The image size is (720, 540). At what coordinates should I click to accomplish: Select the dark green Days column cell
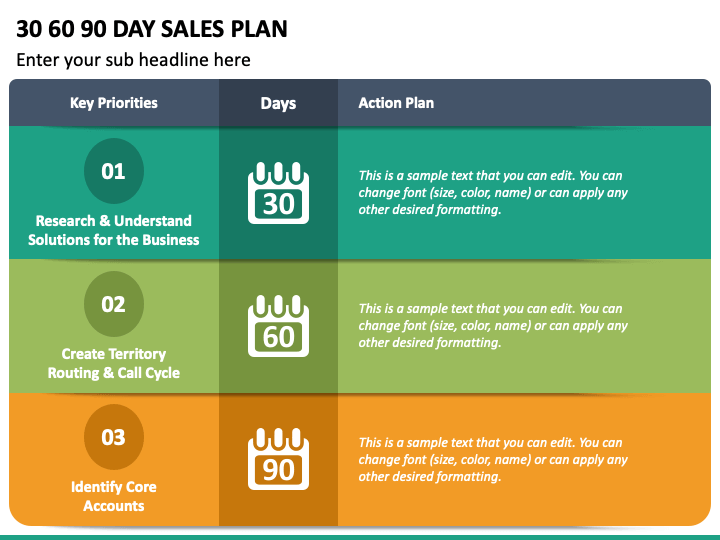pyautogui.click(x=278, y=326)
